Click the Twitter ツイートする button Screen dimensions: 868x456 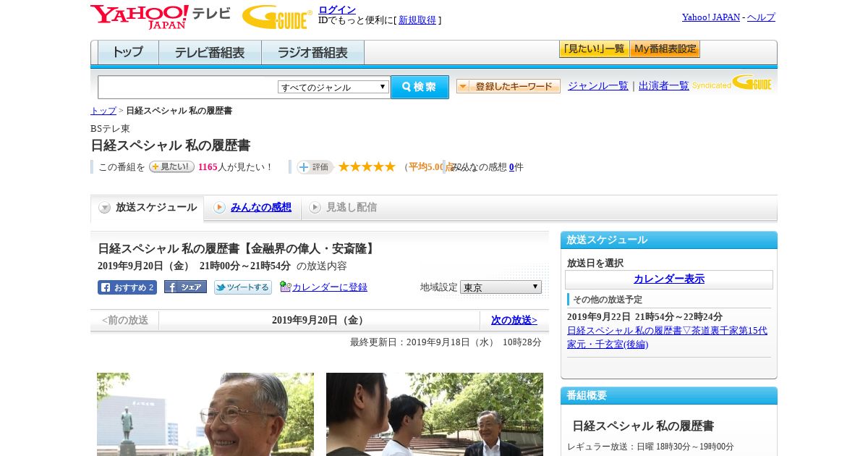point(243,287)
